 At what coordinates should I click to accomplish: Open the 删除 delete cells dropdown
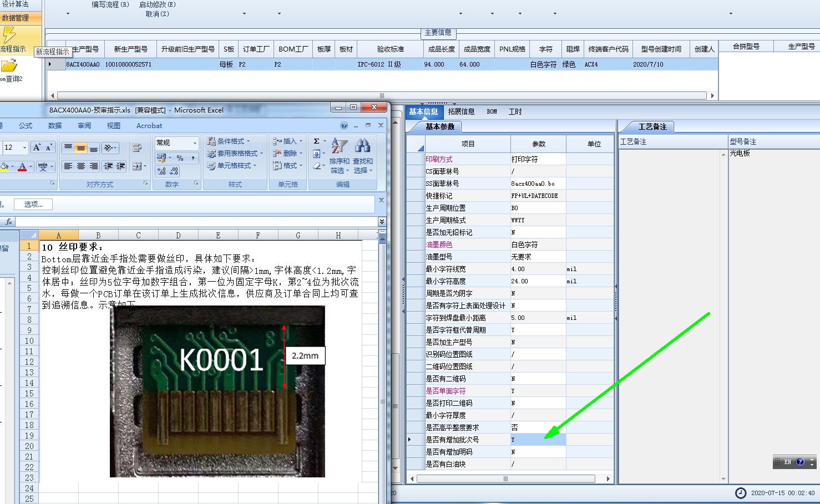287,154
